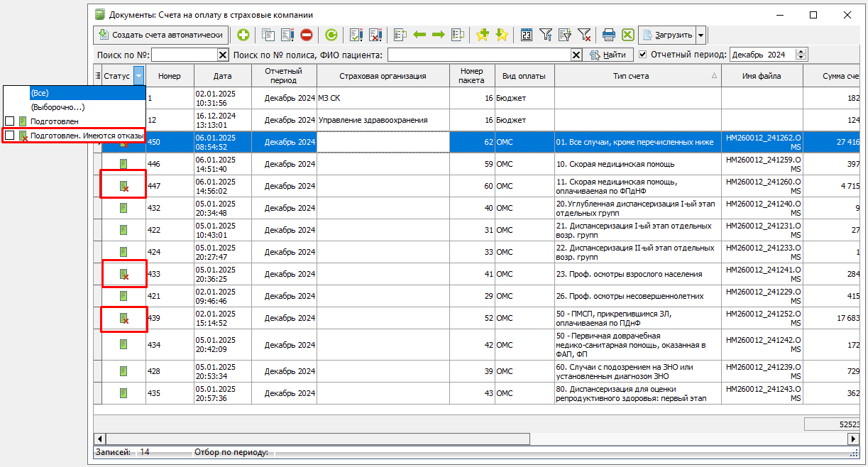This screenshot has width=868, height=467.
Task: Click the status icon in row 446
Action: [123, 164]
